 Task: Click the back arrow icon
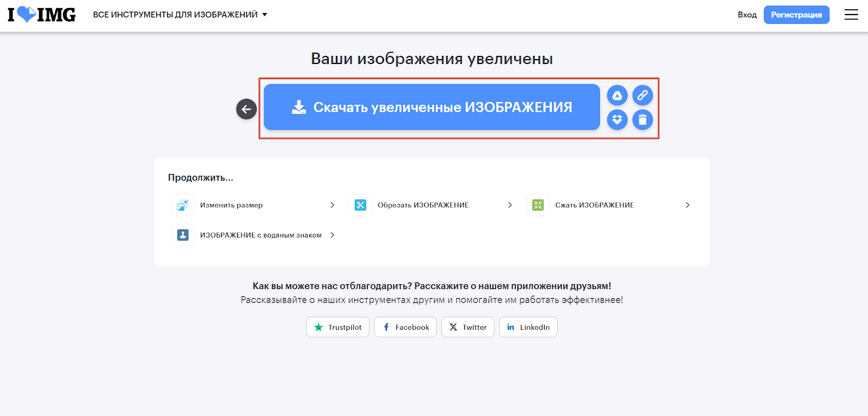(x=246, y=109)
